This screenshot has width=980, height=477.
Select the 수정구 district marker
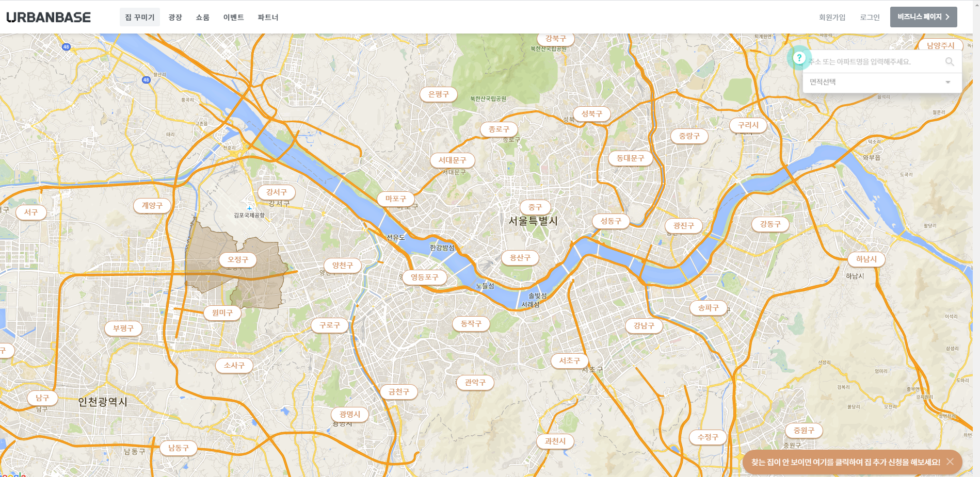[x=708, y=437]
